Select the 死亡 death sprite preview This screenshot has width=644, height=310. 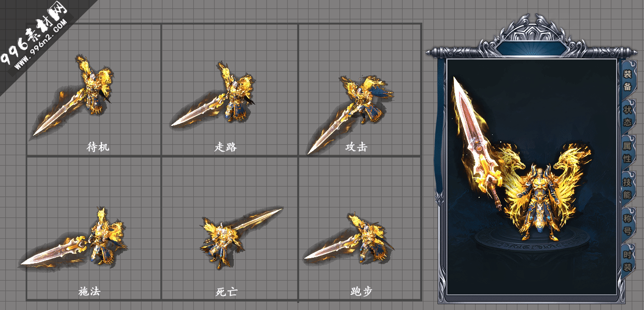click(240, 237)
